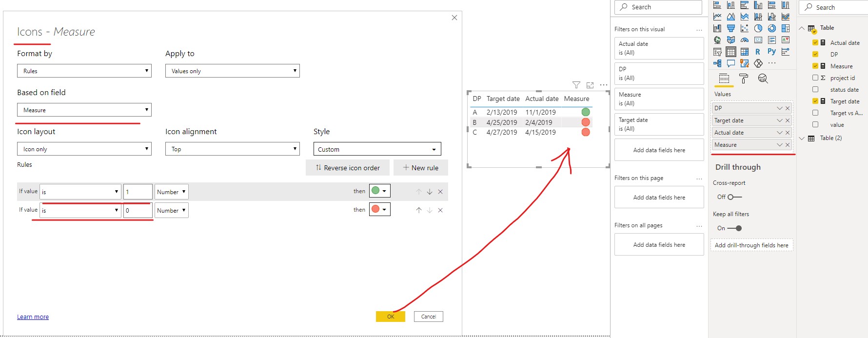868x338 pixels.
Task: Toggle the Measure field checkbox
Action: click(815, 66)
